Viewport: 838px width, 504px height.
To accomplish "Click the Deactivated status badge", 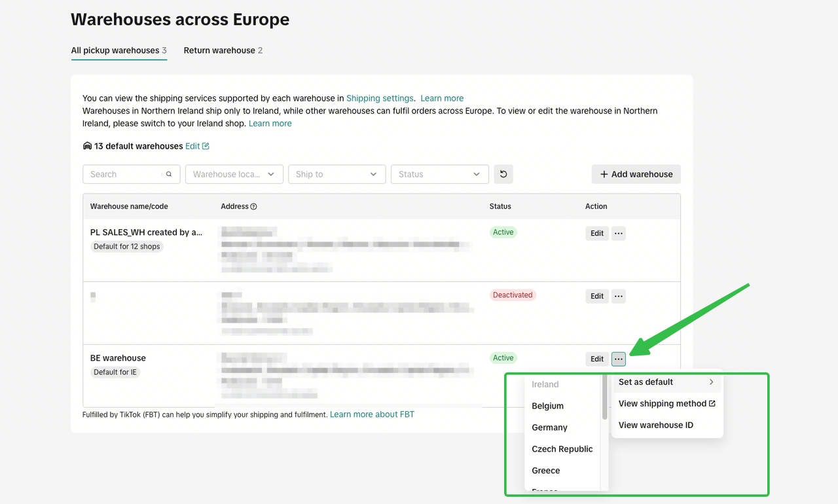I will (513, 295).
